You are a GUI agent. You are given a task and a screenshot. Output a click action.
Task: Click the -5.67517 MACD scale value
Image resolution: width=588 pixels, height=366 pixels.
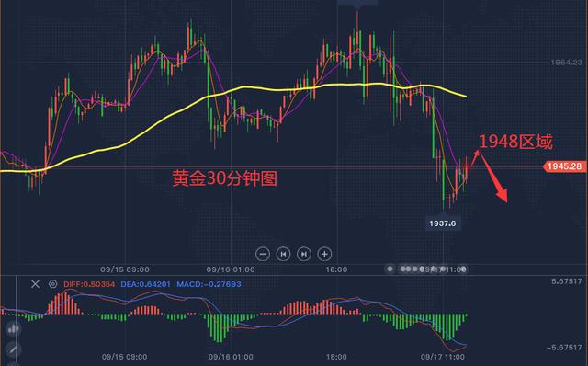[564, 348]
